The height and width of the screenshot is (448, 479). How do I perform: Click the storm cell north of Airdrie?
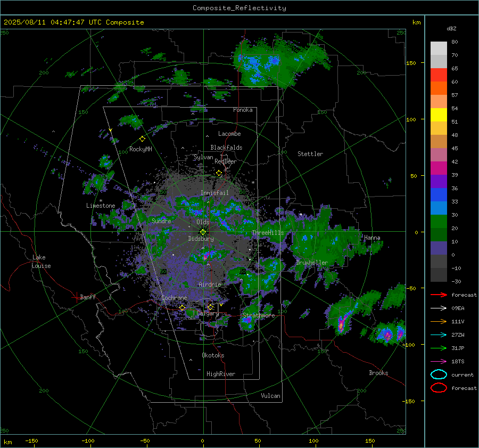[x=209, y=255]
